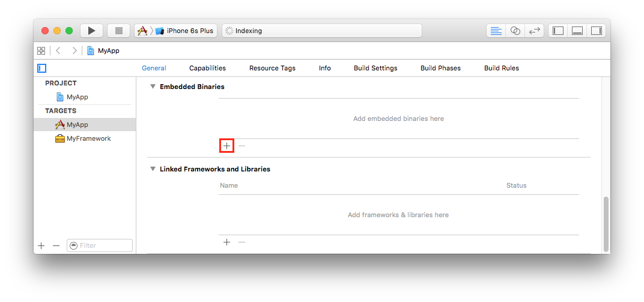644x302 pixels.
Task: Select MyApp under PROJECT
Action: pyautogui.click(x=77, y=97)
